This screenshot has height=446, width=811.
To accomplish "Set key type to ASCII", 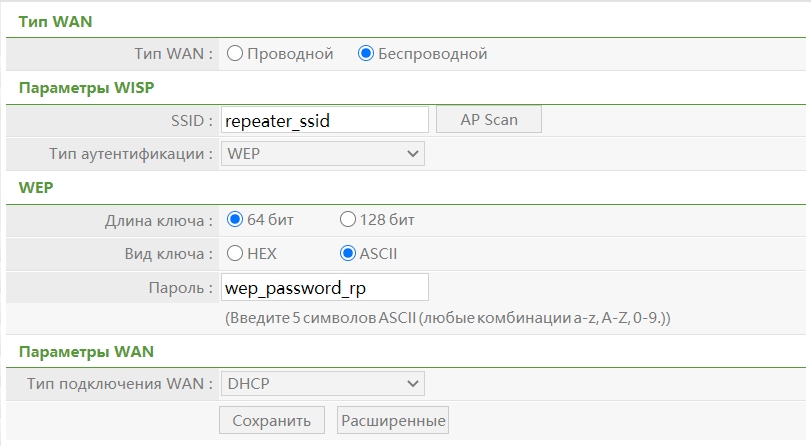I will (x=348, y=254).
